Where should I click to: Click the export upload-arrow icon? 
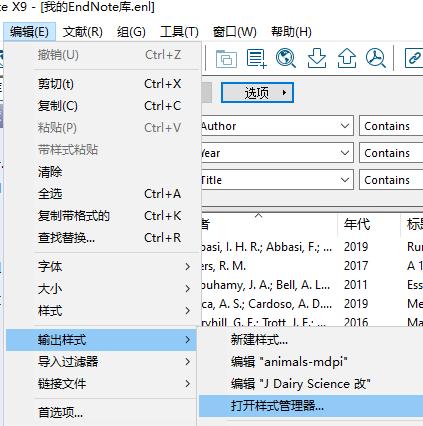(347, 59)
